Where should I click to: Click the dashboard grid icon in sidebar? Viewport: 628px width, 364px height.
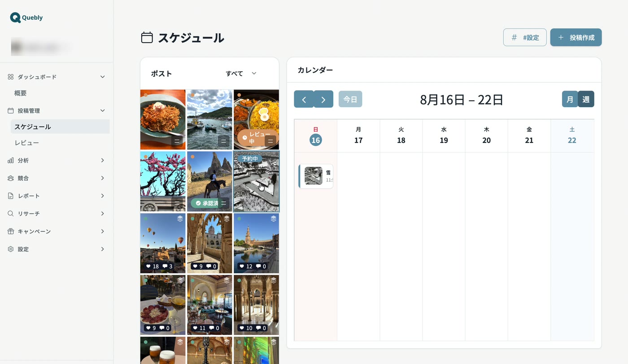tap(11, 77)
